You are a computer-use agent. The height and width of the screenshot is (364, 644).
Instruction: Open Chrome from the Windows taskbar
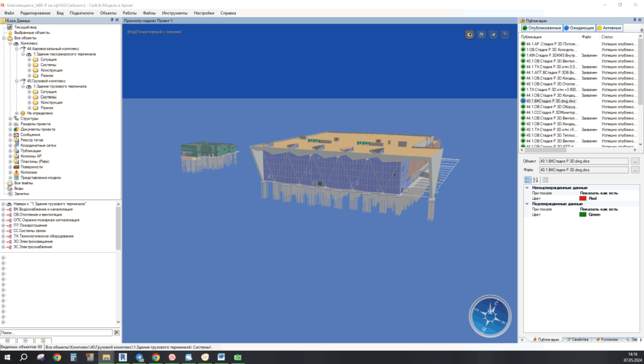coord(57,357)
